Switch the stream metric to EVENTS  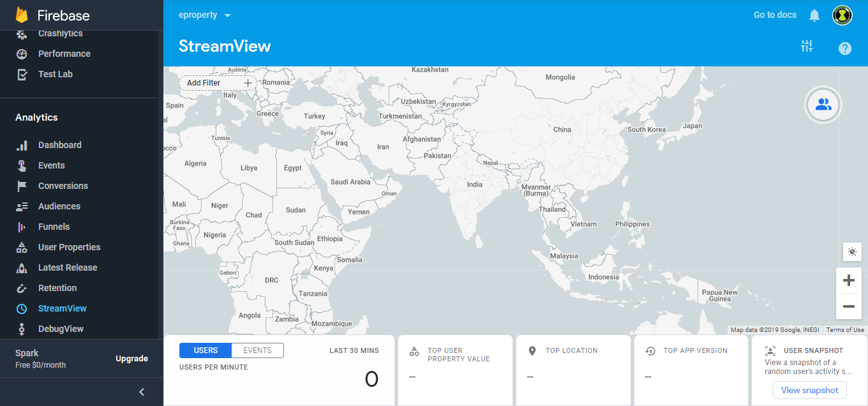click(x=257, y=350)
